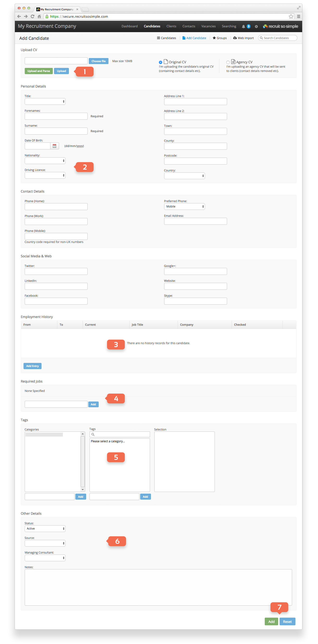The height and width of the screenshot is (644, 318).
Task: Open the Chrome hamburger menu icon
Action: click(x=299, y=17)
